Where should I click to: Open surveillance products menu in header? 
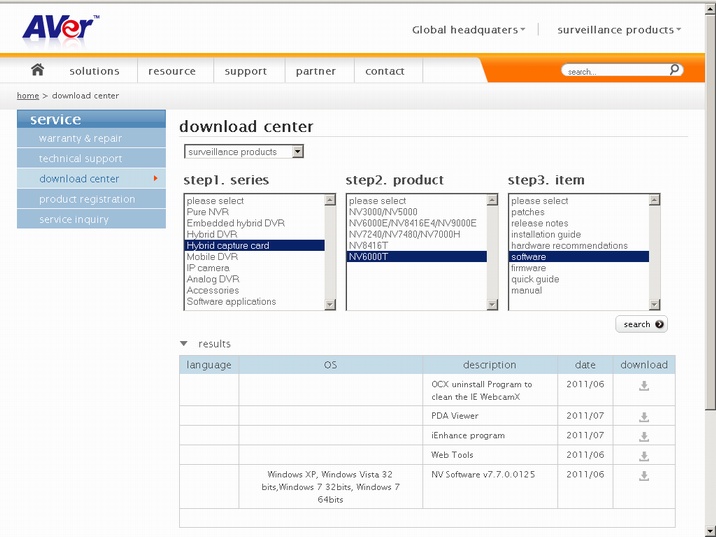click(x=618, y=30)
